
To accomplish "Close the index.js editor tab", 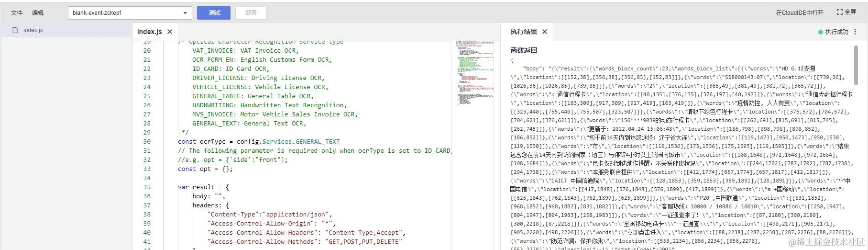I will [170, 32].
